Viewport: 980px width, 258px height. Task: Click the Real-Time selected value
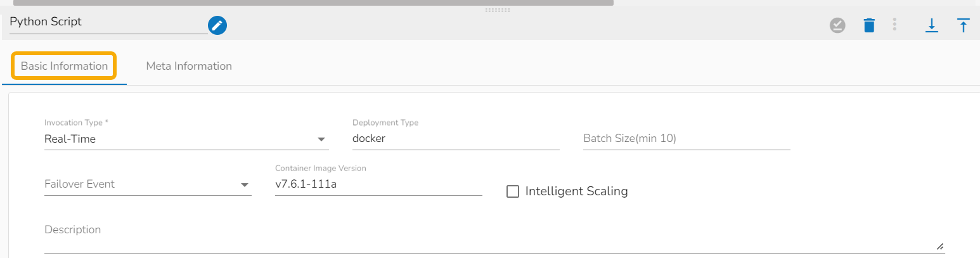70,139
